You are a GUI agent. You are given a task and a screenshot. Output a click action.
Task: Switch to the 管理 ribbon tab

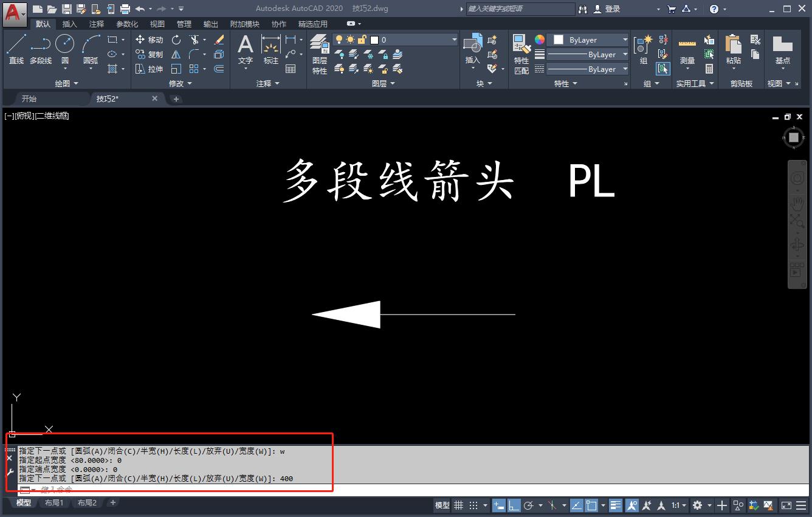pos(184,24)
